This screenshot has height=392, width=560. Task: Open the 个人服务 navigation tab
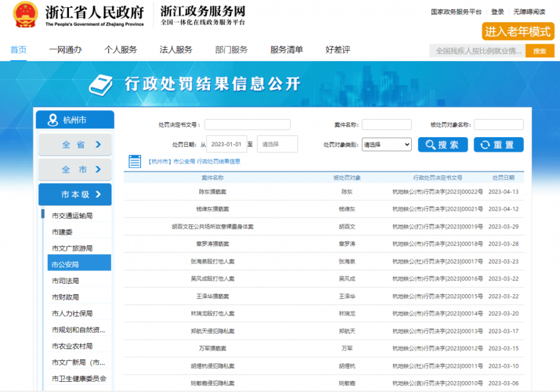pos(120,50)
